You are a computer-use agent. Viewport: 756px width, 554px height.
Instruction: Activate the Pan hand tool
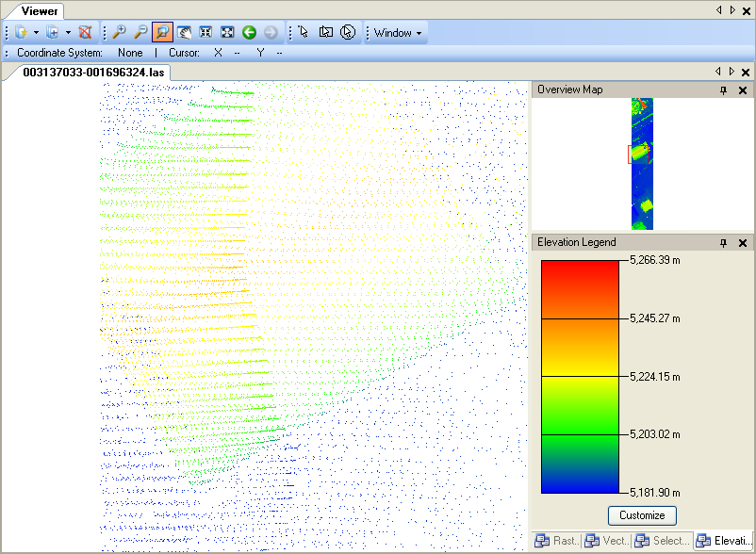tap(184, 32)
